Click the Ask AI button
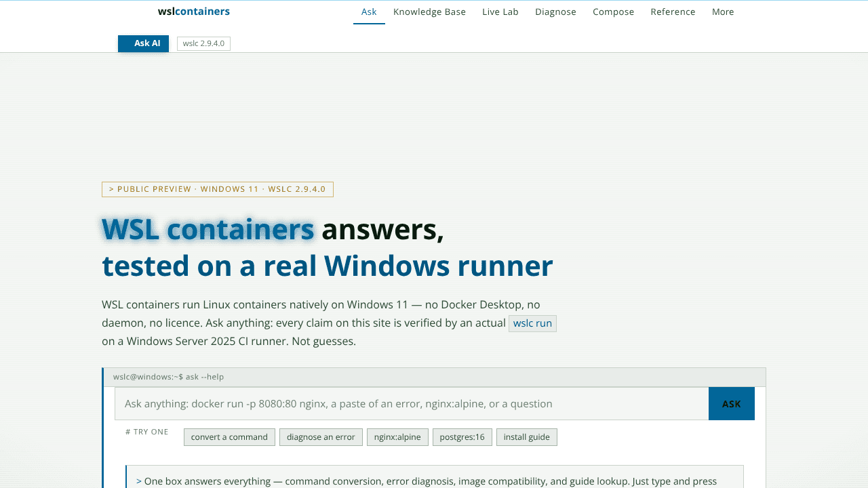This screenshot has width=868, height=488. [x=143, y=43]
